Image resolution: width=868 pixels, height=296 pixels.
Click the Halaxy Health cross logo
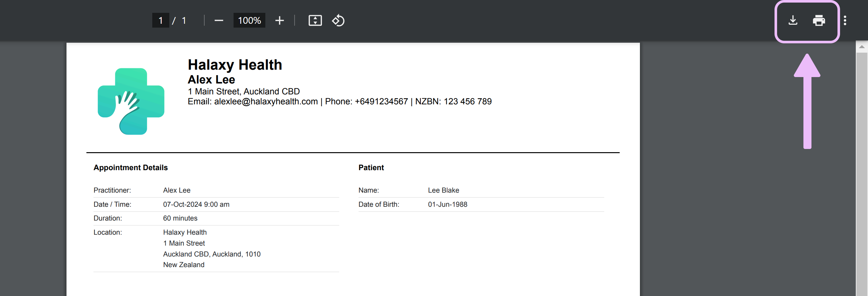click(x=131, y=101)
